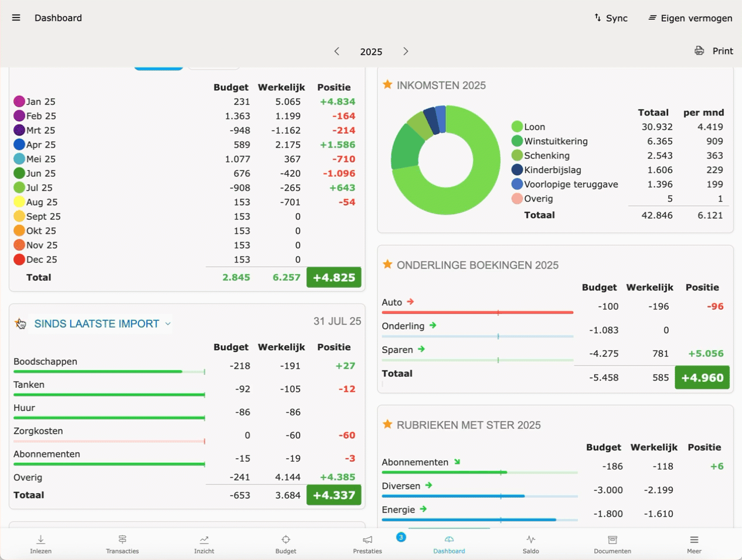
Task: Go to previous year using left chevron
Action: pos(337,52)
